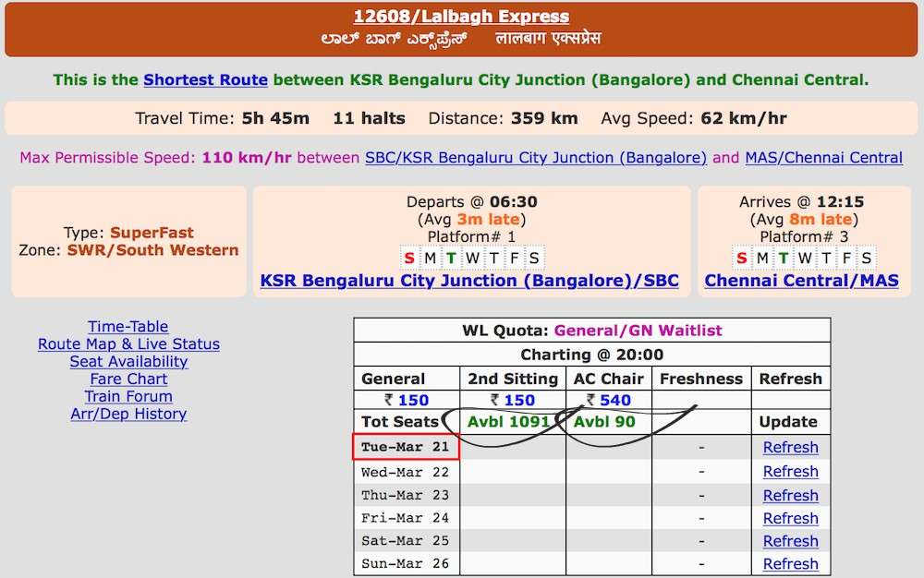Click the 359 km distance value
Image resolution: width=924 pixels, height=578 pixels.
pyautogui.click(x=544, y=118)
